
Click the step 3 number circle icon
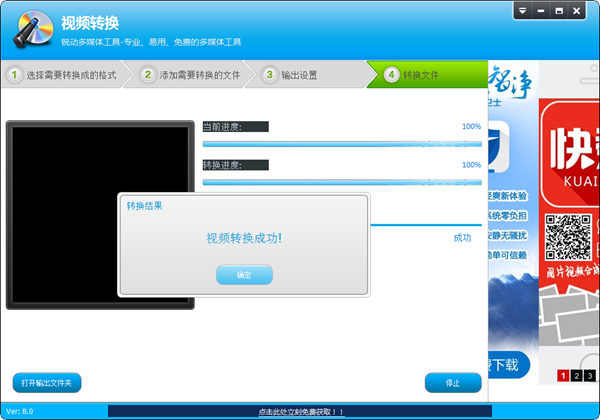[269, 75]
